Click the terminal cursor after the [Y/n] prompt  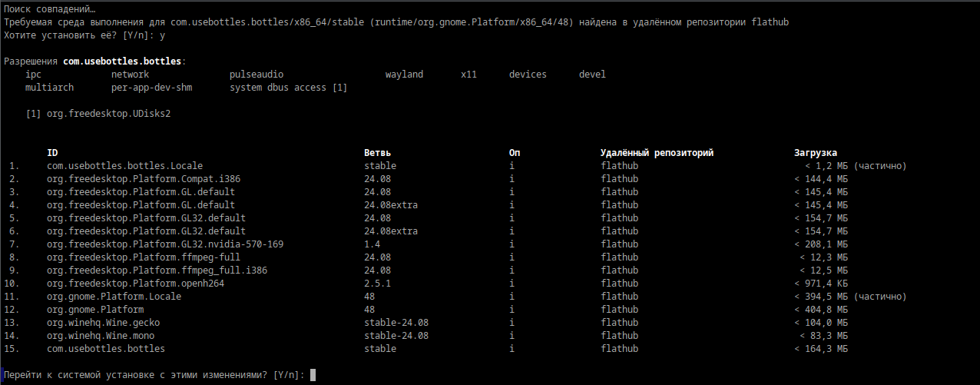[x=313, y=375]
